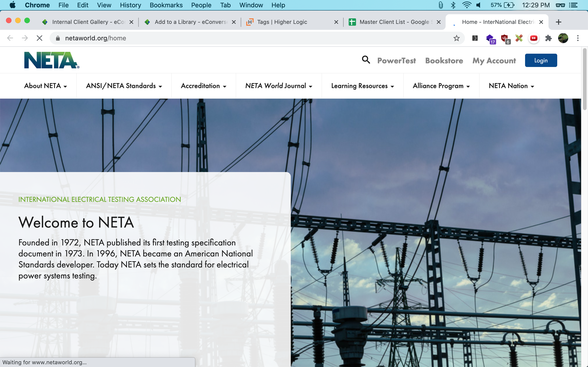
Task: Open the Bookmarks menu in menu bar
Action: (166, 5)
